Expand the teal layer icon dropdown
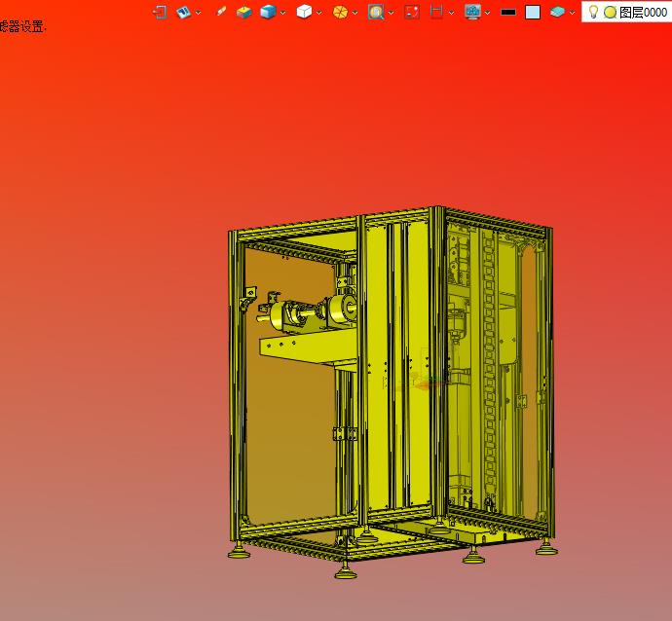 (572, 13)
